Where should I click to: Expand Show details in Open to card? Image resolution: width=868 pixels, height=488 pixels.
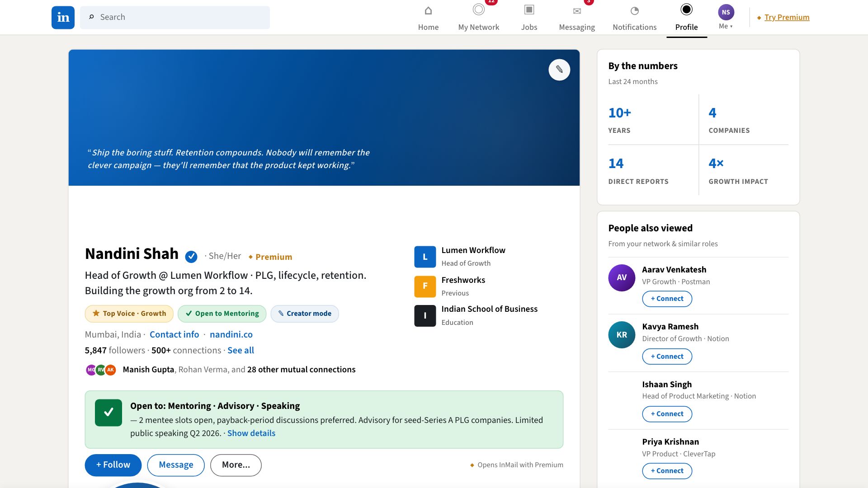point(251,433)
